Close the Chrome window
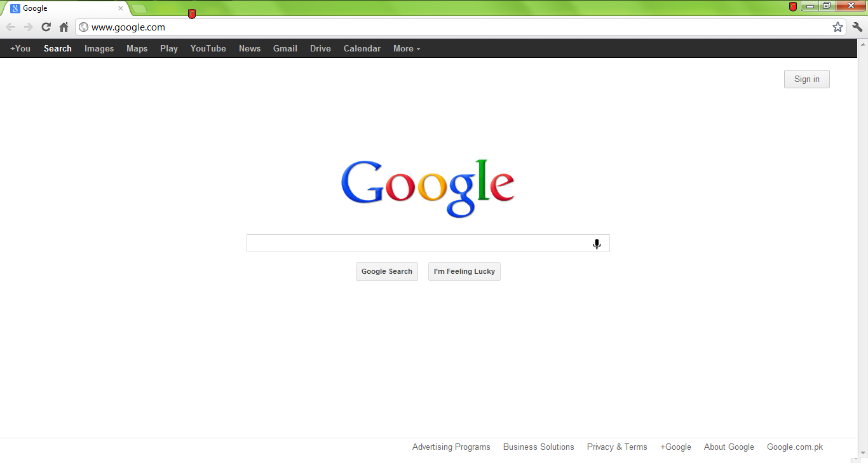The image size is (868, 472). point(850,6)
